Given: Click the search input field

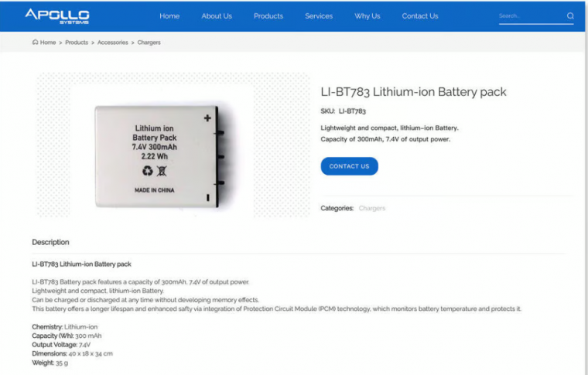Looking at the screenshot, I should click(532, 16).
